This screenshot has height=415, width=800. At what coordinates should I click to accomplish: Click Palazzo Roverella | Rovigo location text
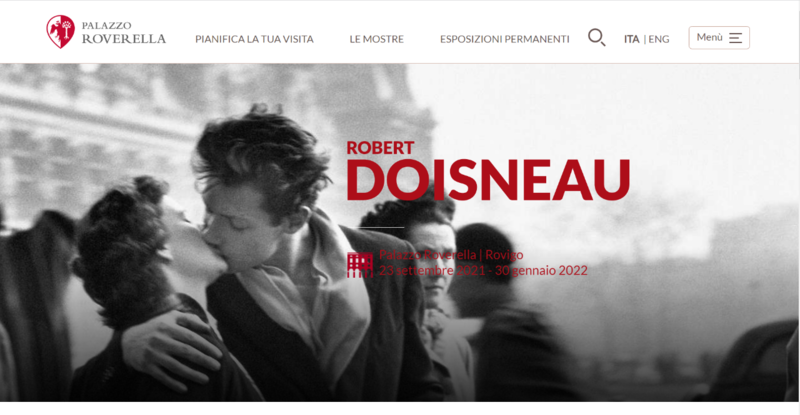pos(451,255)
